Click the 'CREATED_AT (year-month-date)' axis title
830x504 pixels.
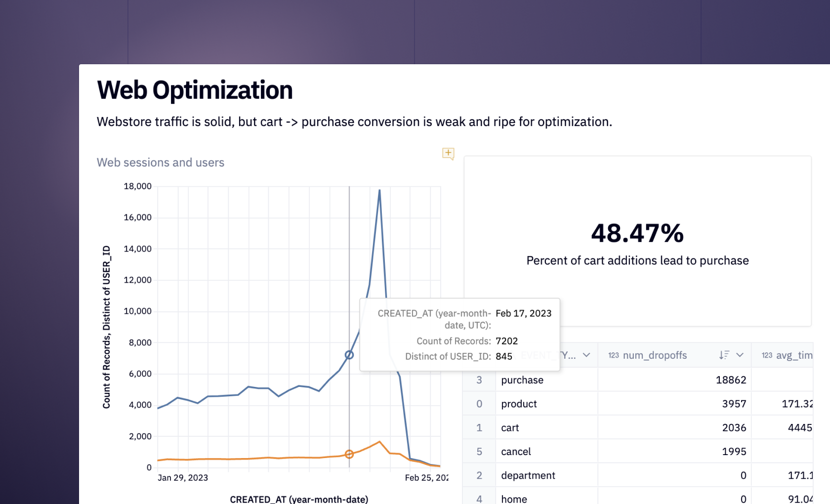pos(299,499)
